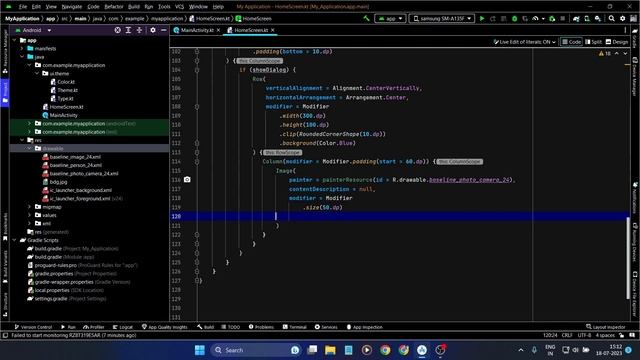
Task: Click the green Run app button
Action: [482, 18]
